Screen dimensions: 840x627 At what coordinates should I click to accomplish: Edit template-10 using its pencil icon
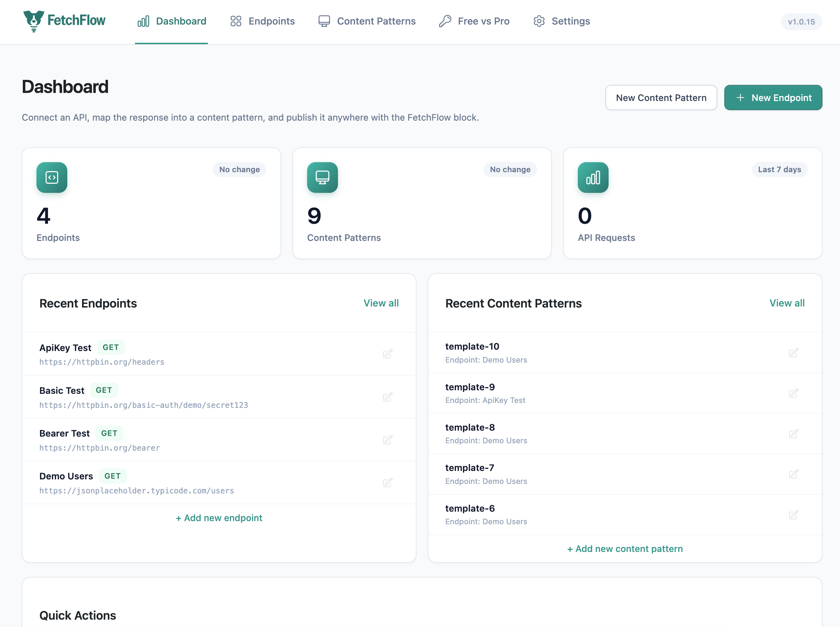point(793,352)
